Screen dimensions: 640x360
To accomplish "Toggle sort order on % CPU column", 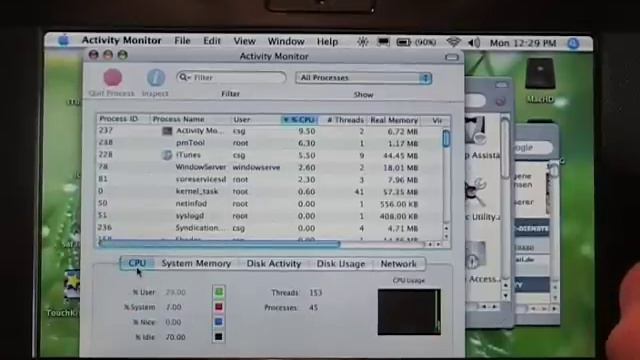I will pyautogui.click(x=299, y=120).
